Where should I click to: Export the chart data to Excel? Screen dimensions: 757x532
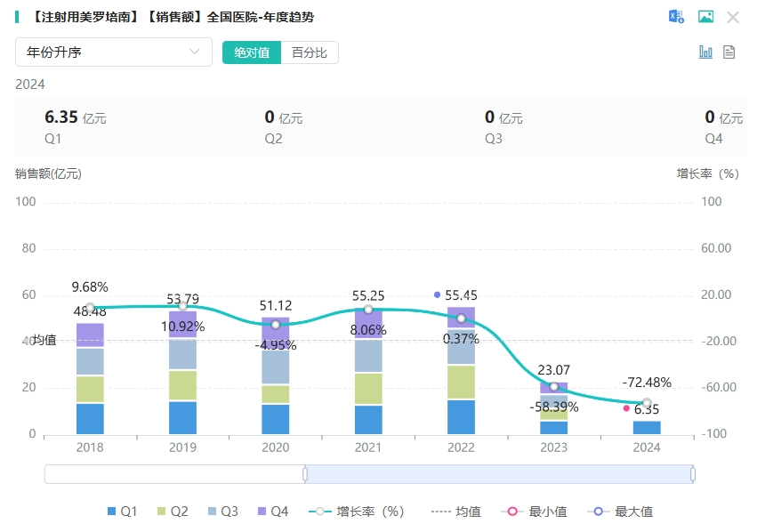tap(677, 17)
